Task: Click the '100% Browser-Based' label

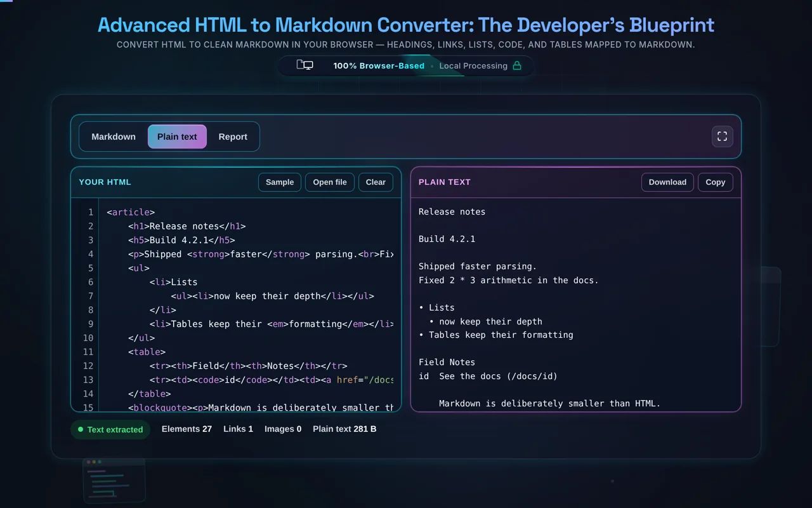Action: point(379,65)
